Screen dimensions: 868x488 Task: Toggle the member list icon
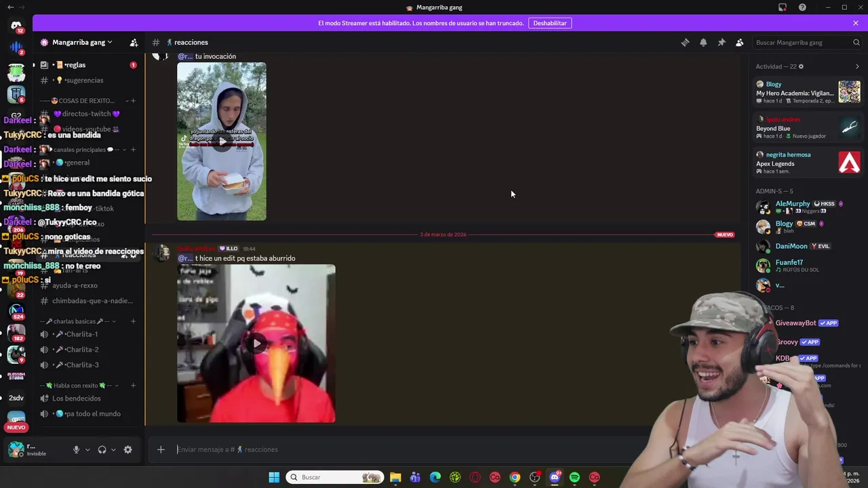pyautogui.click(x=740, y=42)
